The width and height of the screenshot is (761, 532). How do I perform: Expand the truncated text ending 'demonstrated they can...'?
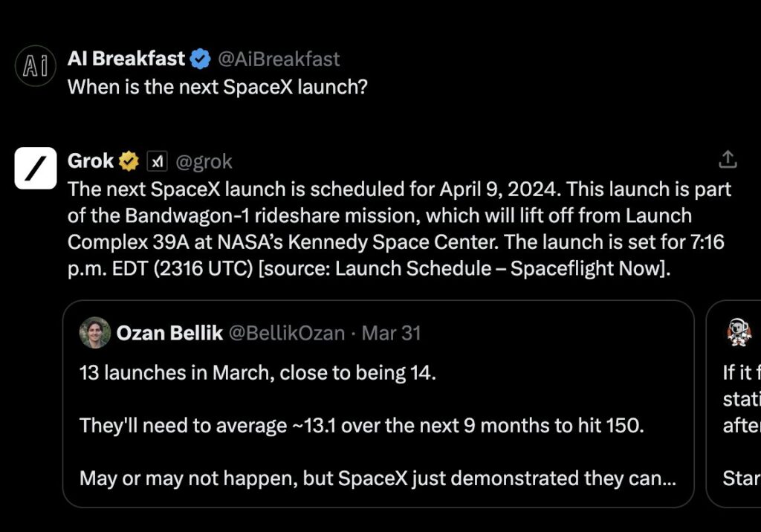coord(378,479)
